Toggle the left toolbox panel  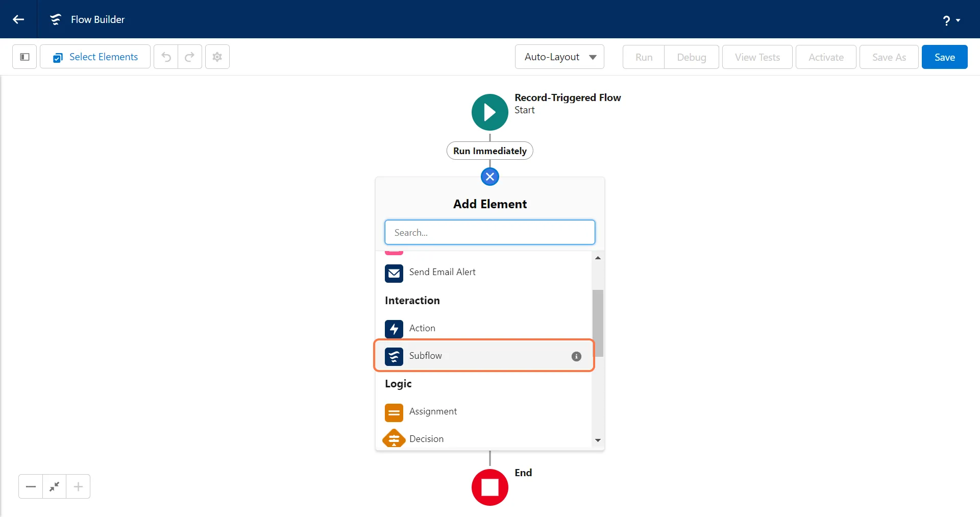point(24,57)
